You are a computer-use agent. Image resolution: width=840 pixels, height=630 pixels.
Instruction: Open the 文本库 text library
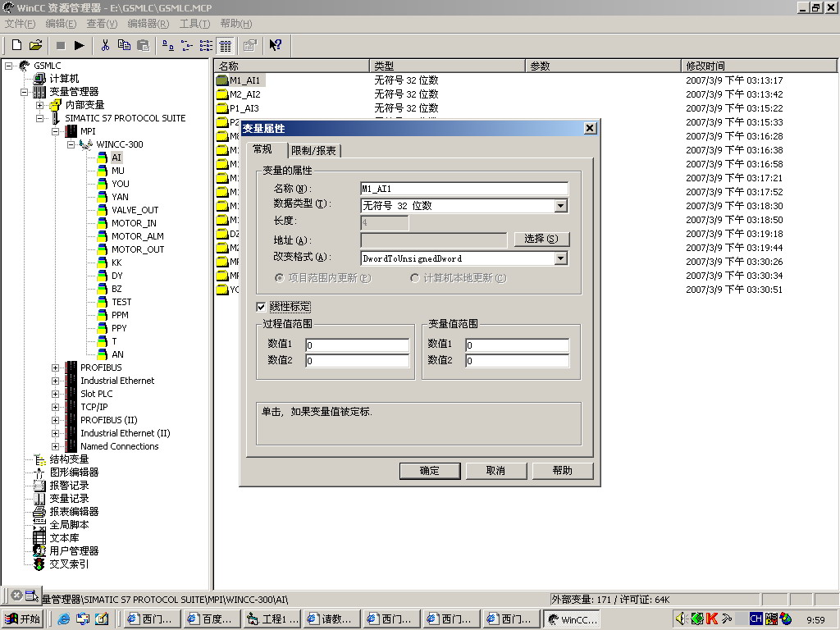click(64, 538)
